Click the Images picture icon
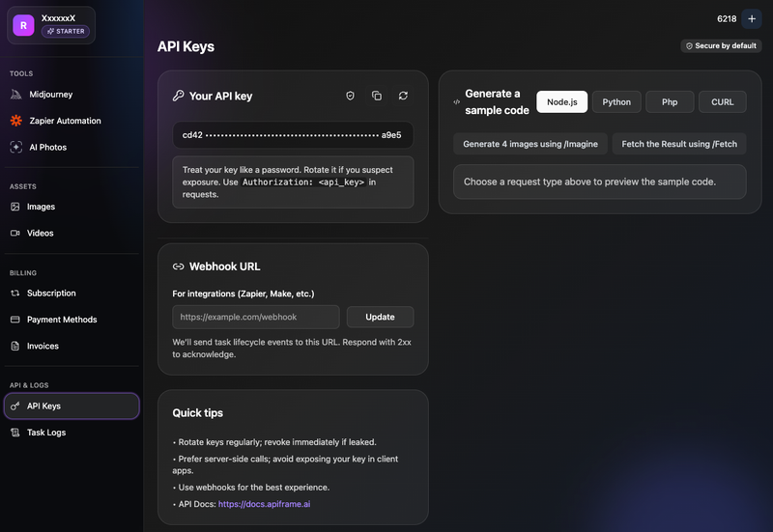The width and height of the screenshot is (773, 532). click(x=15, y=207)
